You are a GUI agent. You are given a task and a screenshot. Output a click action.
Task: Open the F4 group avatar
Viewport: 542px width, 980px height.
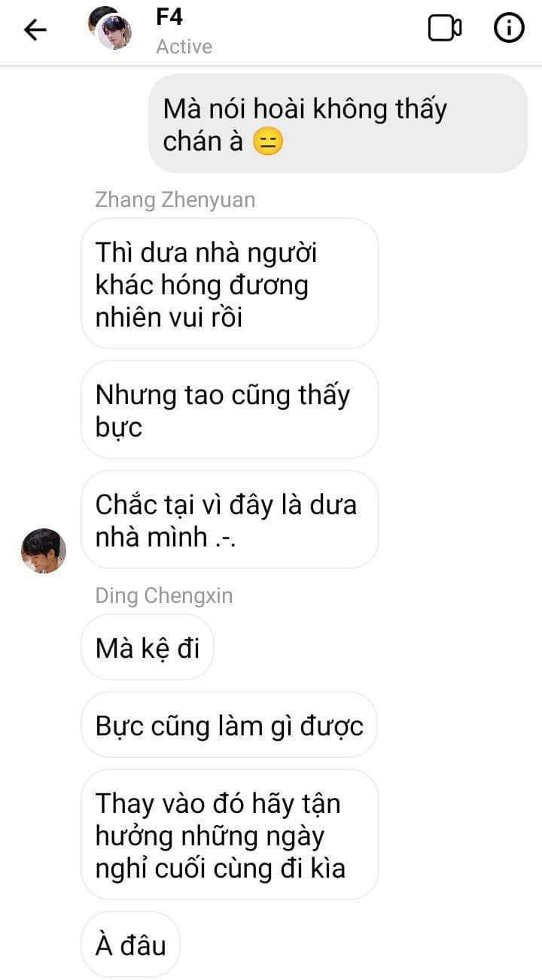click(110, 28)
